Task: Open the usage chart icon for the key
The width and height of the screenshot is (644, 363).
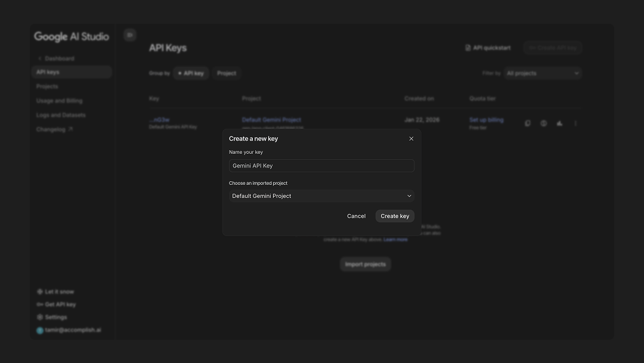Action: coord(559,123)
